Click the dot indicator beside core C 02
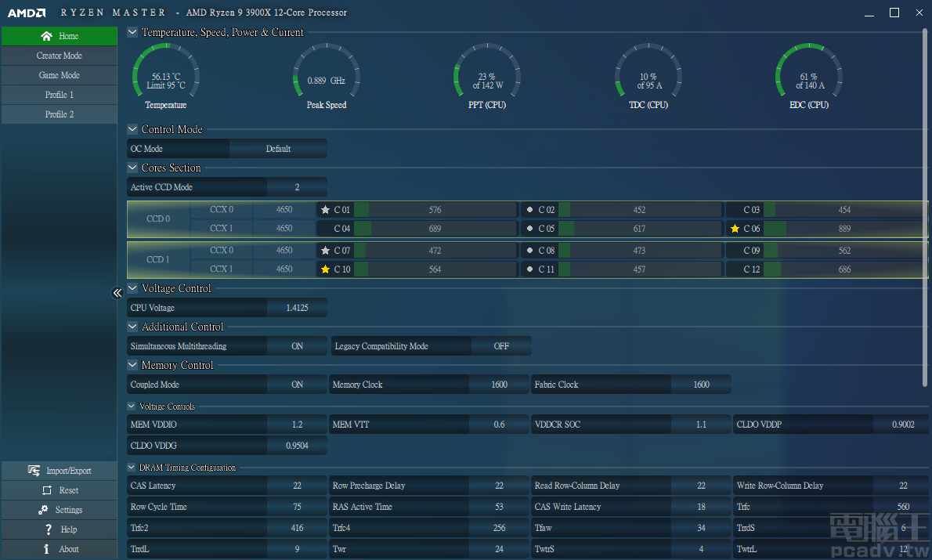 [530, 210]
